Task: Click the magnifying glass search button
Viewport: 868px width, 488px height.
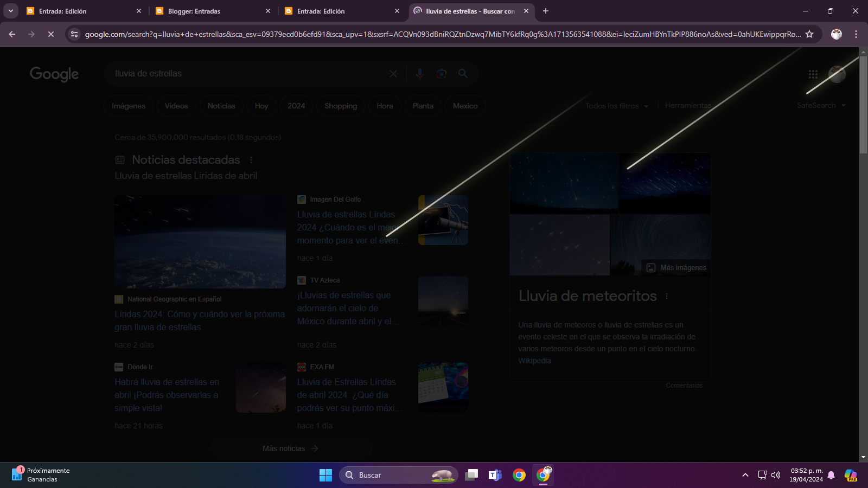Action: coord(463,74)
